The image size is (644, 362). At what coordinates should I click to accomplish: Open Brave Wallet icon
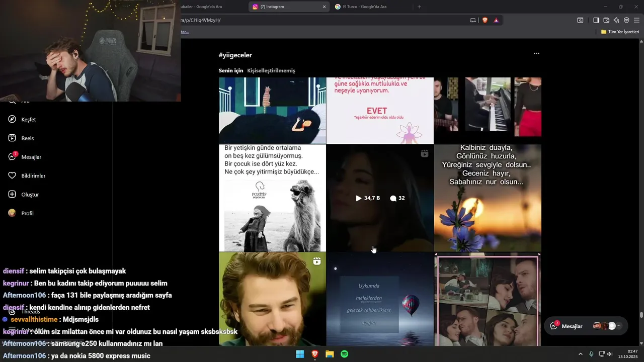[x=606, y=20]
